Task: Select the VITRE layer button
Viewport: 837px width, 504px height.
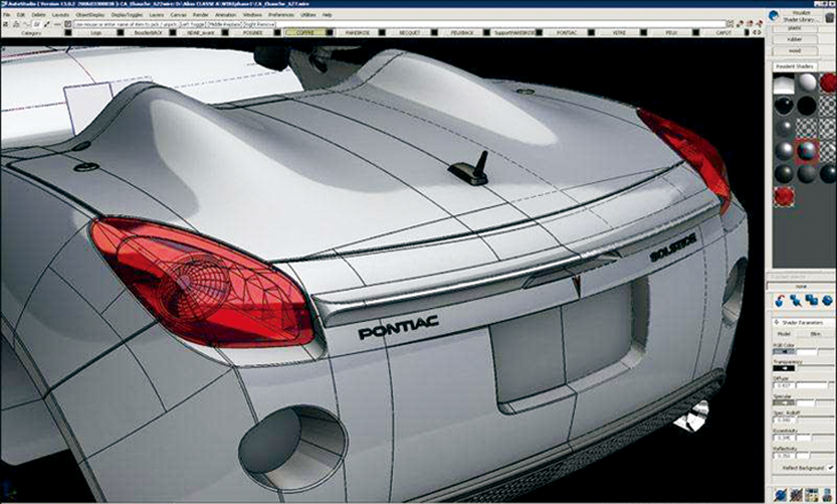Action: pos(619,32)
